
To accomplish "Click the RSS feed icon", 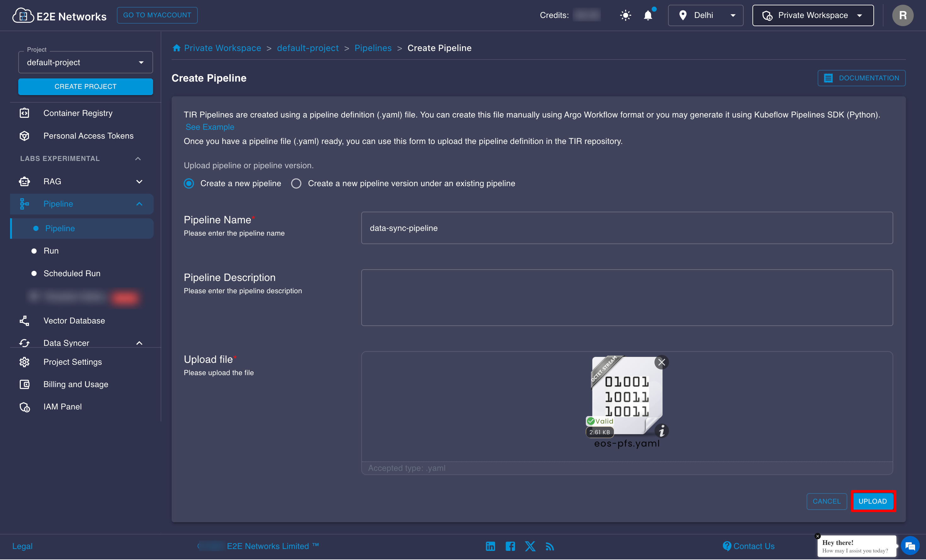I will pyautogui.click(x=549, y=546).
